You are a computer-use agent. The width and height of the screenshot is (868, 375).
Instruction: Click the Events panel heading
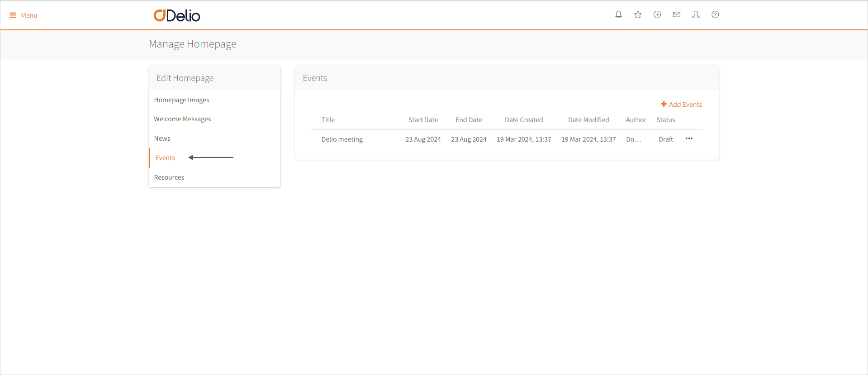[x=315, y=78]
